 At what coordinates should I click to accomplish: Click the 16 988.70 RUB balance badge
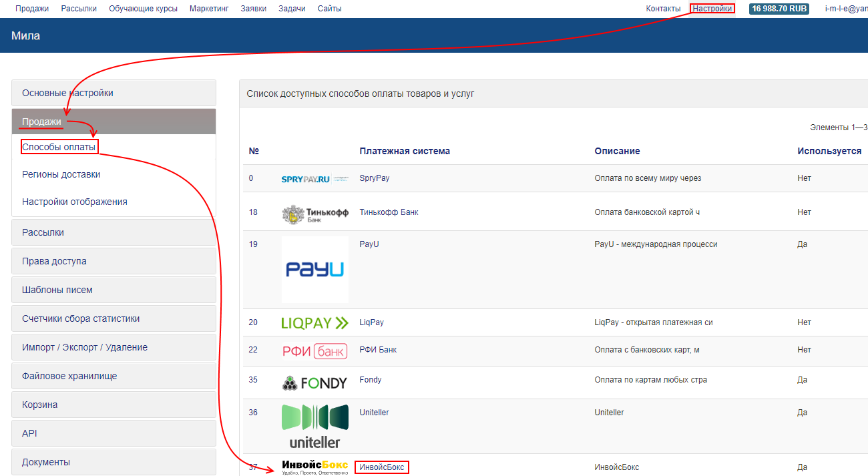(x=779, y=9)
